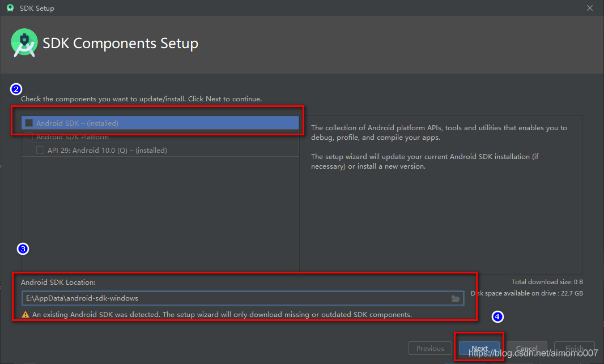Viewport: 604px width, 364px height.
Task: Close the SDK Setup window
Action: [x=590, y=8]
